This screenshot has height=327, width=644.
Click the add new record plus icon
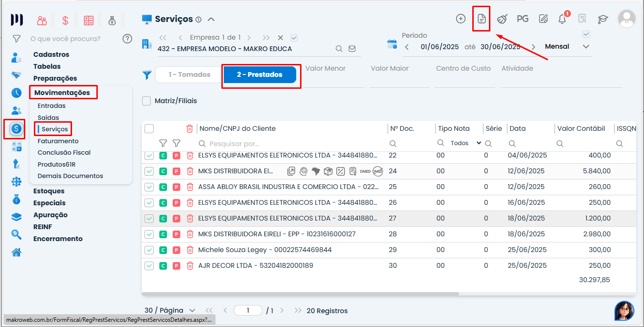[x=460, y=19]
